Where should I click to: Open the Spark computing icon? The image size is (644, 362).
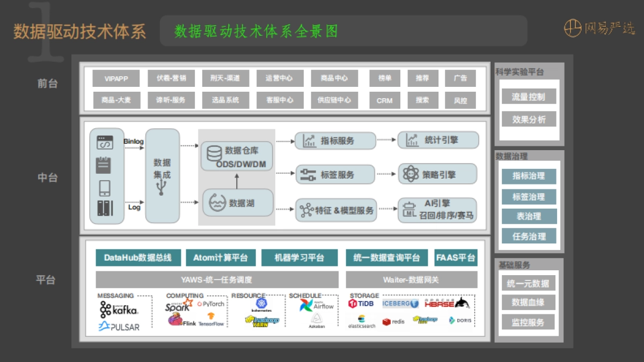coord(178,306)
